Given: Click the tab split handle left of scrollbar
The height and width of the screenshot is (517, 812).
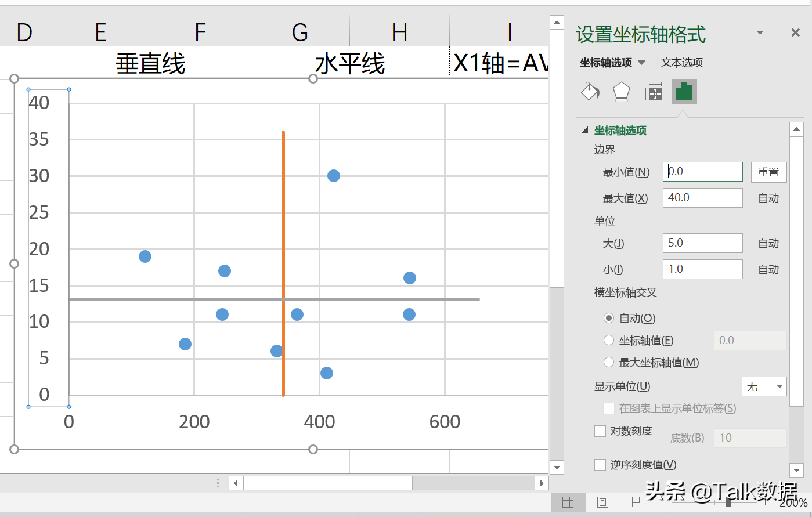Looking at the screenshot, I should click(218, 483).
